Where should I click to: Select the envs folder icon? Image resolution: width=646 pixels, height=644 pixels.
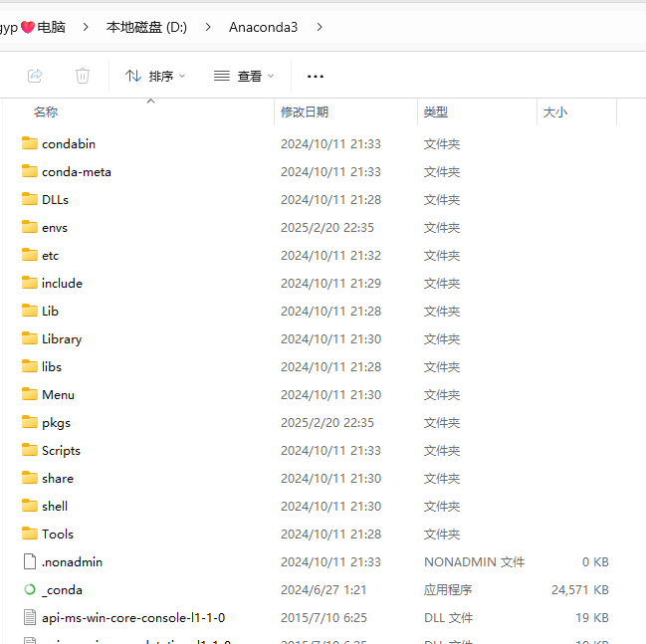pos(30,227)
